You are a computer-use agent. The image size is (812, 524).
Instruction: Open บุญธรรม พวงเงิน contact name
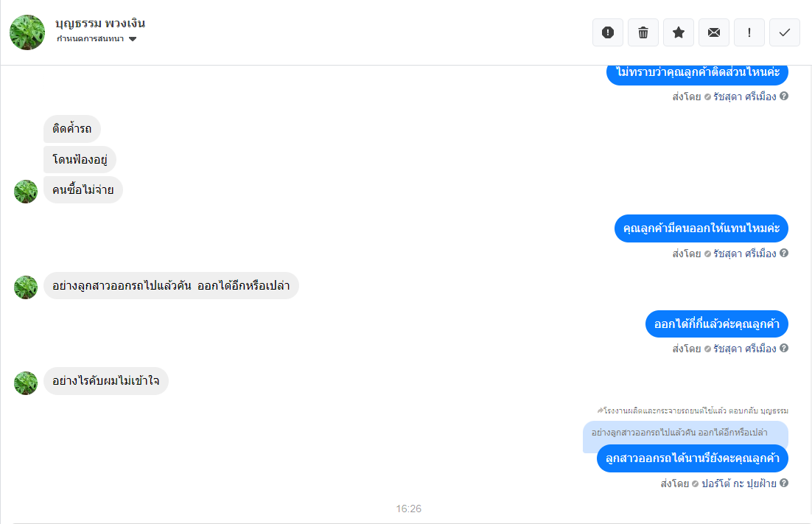click(x=100, y=24)
